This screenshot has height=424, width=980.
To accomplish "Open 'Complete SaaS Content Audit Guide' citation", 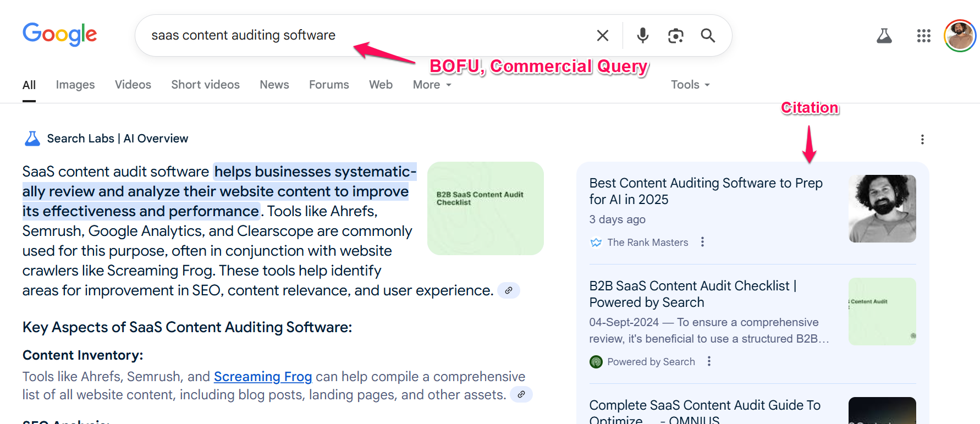I will pos(705,412).
